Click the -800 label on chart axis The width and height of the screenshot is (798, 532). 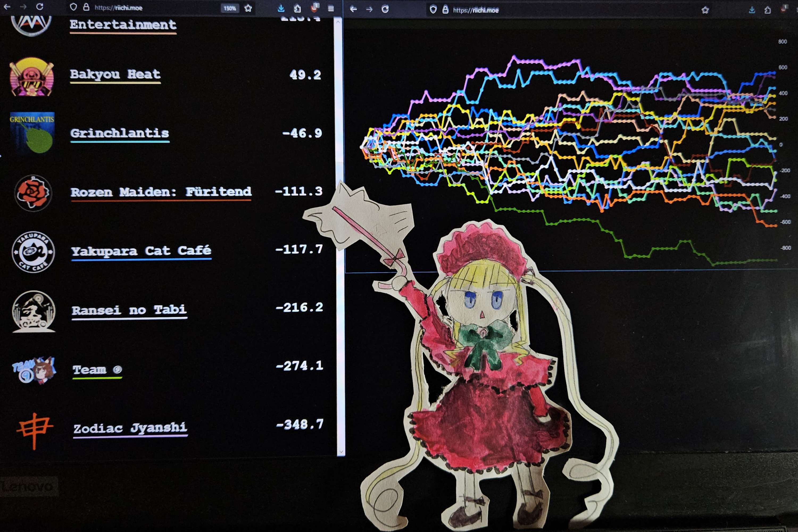point(785,248)
